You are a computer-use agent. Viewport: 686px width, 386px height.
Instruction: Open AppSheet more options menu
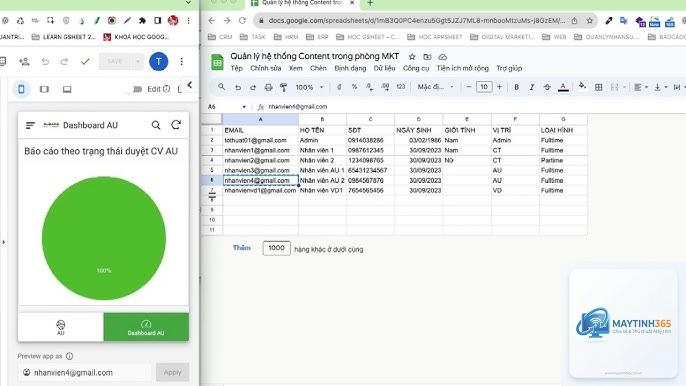tap(182, 62)
